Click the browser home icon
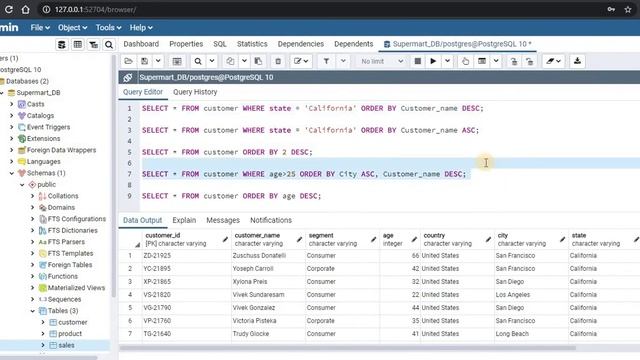The height and width of the screenshot is (360, 640). tap(26, 9)
